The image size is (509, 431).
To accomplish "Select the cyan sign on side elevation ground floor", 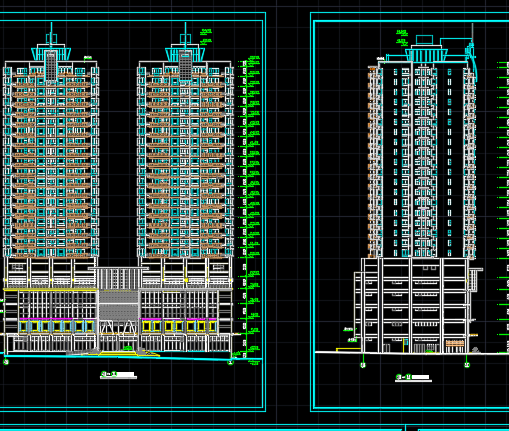I will [x=406, y=342].
